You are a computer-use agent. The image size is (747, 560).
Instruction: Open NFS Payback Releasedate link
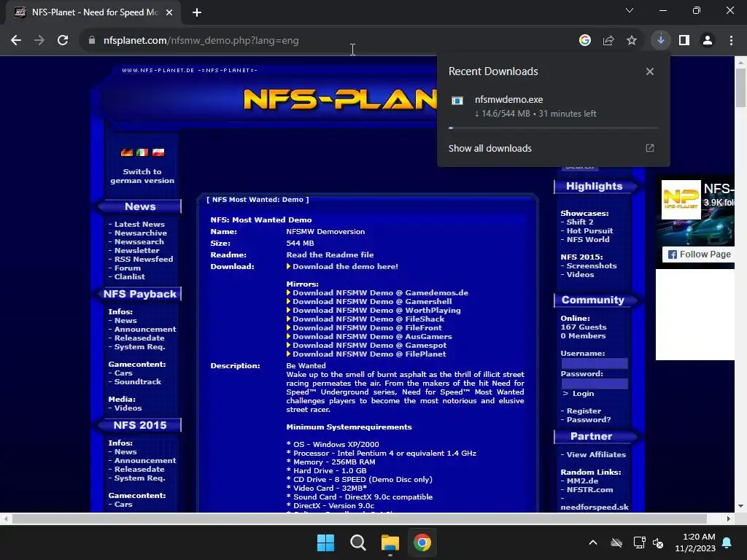pos(139,338)
